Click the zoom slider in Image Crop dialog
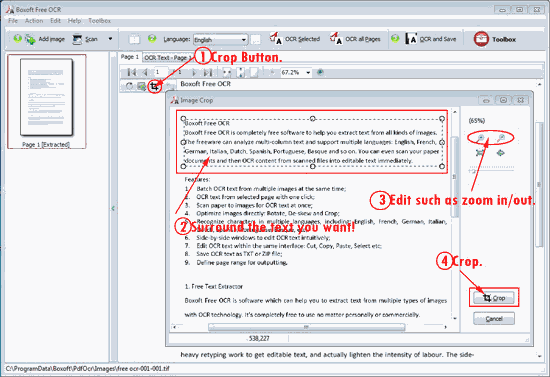550x377 pixels. [x=491, y=169]
